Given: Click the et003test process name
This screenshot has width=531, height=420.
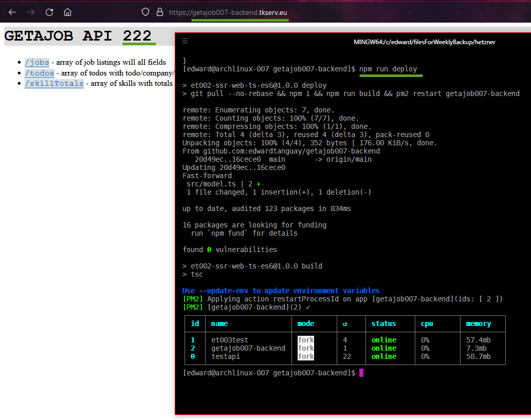Looking at the screenshot, I should click(x=229, y=340).
